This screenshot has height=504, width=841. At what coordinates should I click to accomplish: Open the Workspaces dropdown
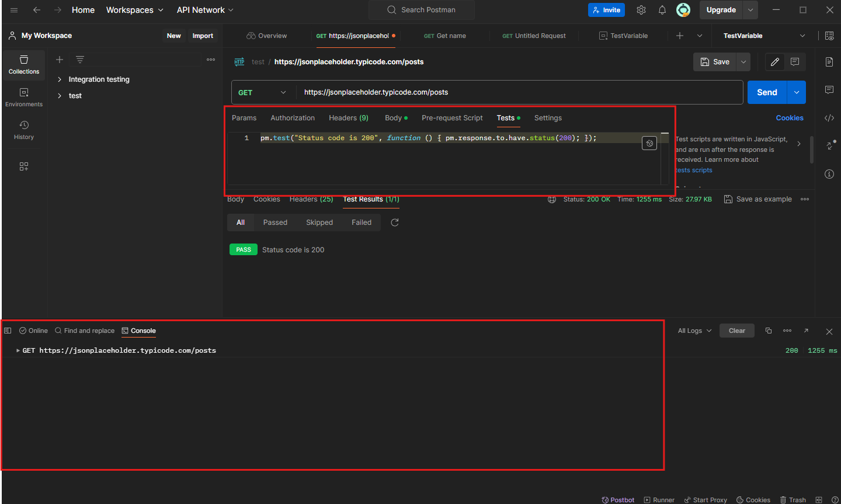click(x=135, y=10)
